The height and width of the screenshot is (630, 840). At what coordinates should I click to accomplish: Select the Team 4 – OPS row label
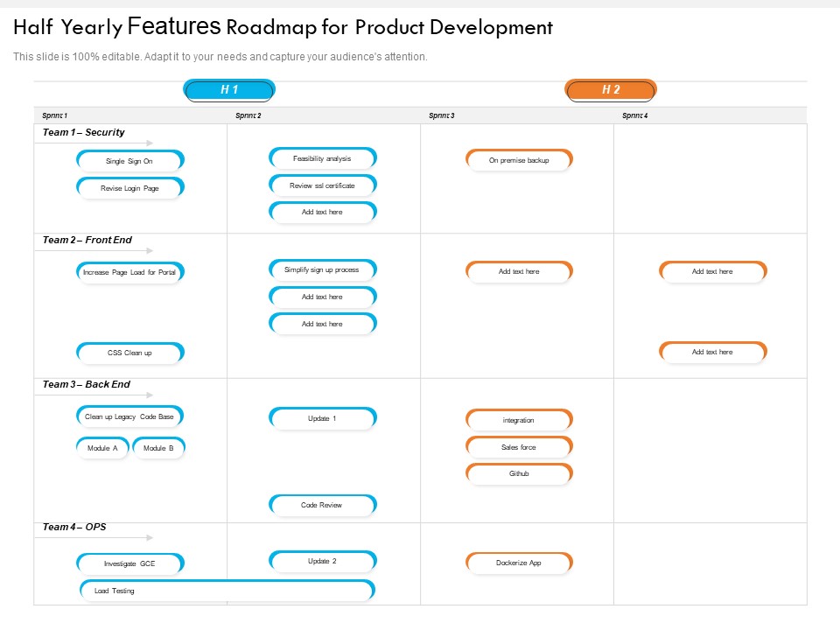coord(74,527)
